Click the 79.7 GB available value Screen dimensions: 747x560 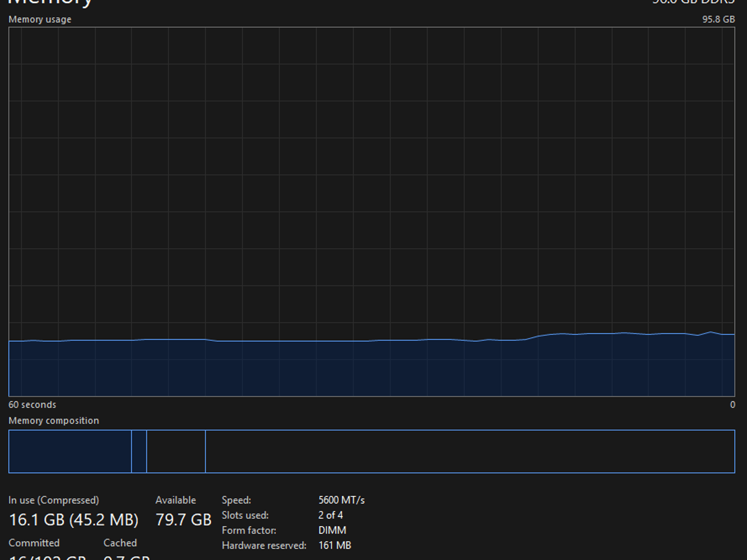tap(183, 520)
